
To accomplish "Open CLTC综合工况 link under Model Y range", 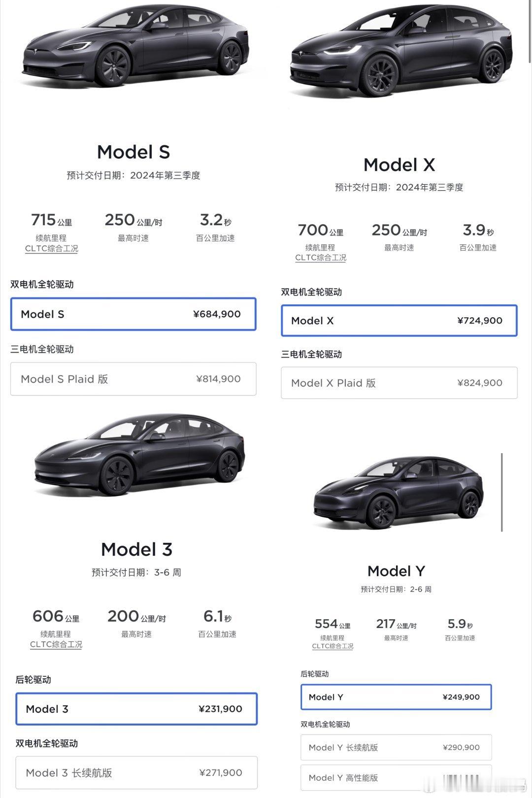I will coord(332,646).
